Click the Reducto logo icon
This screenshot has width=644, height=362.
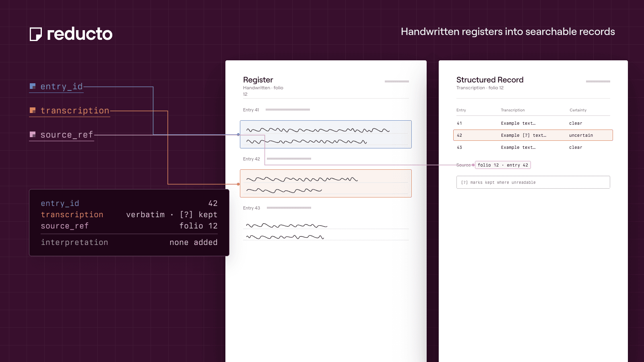pos(36,34)
